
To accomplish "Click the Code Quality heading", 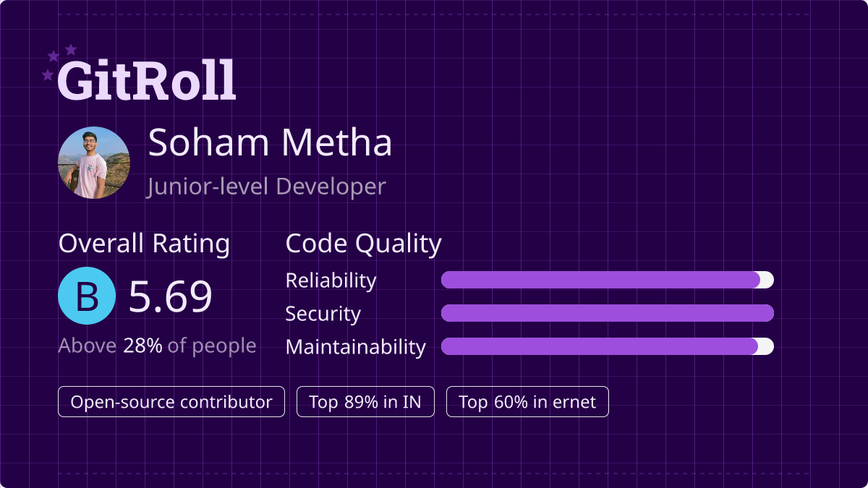I will click(x=363, y=244).
